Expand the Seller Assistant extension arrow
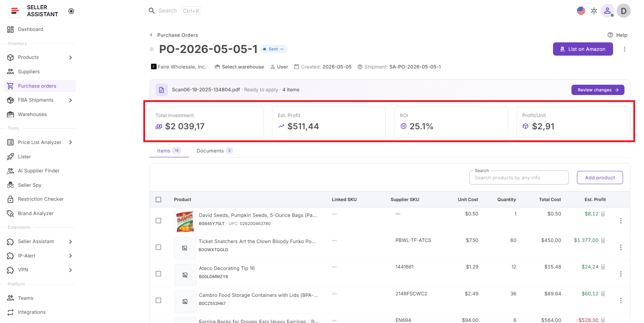The height and width of the screenshot is (323, 644). click(70, 242)
